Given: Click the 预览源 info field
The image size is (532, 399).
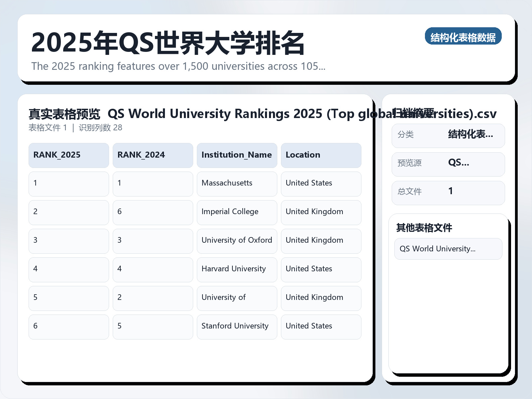Looking at the screenshot, I should 448,164.
